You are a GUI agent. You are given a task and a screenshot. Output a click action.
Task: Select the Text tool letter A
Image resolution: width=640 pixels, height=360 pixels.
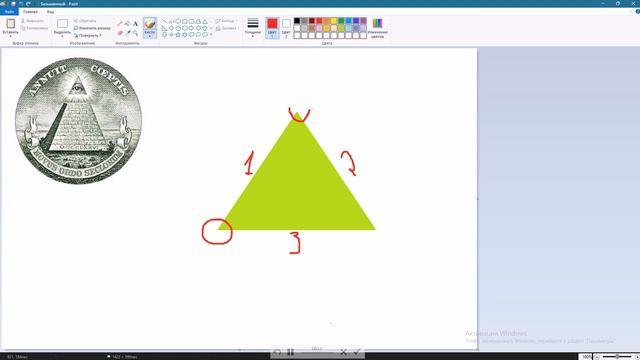coord(136,24)
